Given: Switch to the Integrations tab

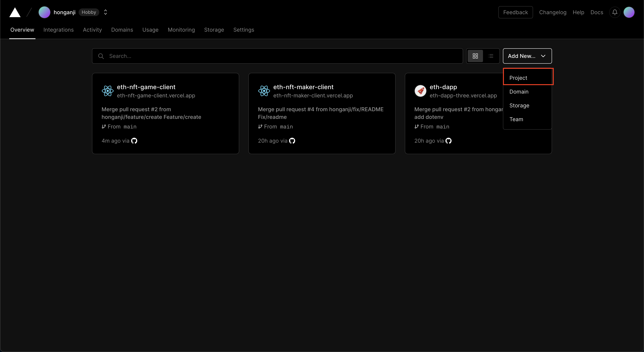Looking at the screenshot, I should [58, 30].
